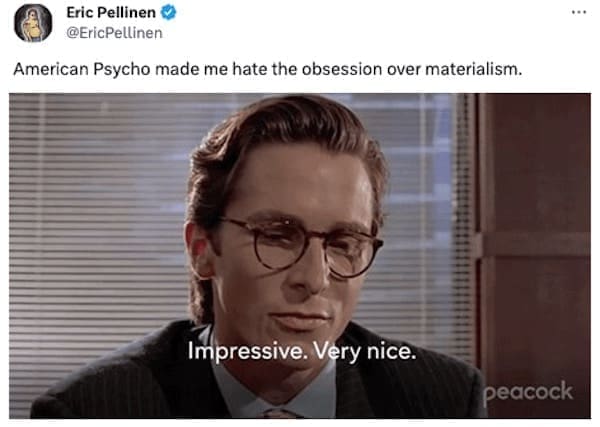This screenshot has width=600, height=427.
Task: Click the blue verified checkmark badge
Action: (x=168, y=12)
